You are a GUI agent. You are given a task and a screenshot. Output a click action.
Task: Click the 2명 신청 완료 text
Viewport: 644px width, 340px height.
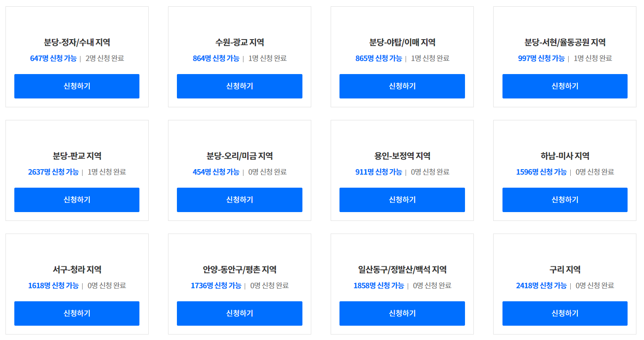[x=102, y=58]
